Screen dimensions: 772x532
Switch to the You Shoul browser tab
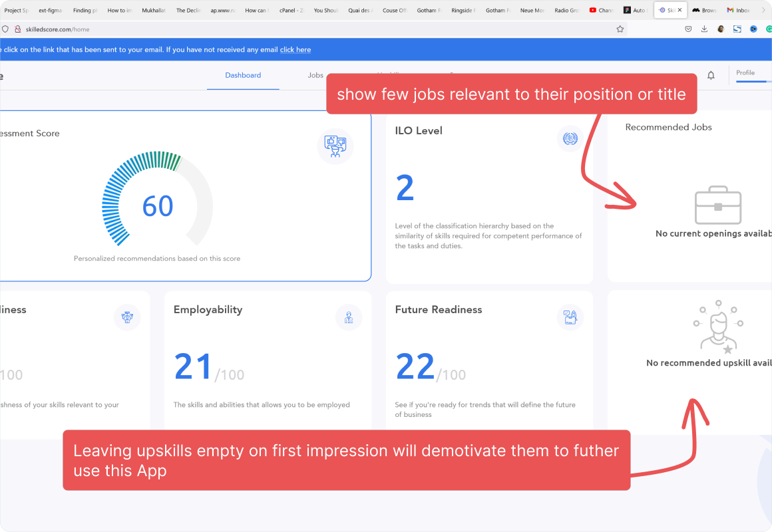click(x=326, y=10)
